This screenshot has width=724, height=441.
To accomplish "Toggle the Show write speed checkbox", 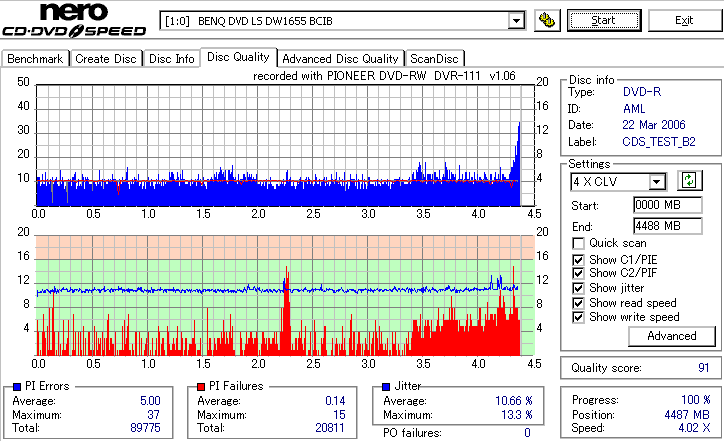I will [578, 317].
